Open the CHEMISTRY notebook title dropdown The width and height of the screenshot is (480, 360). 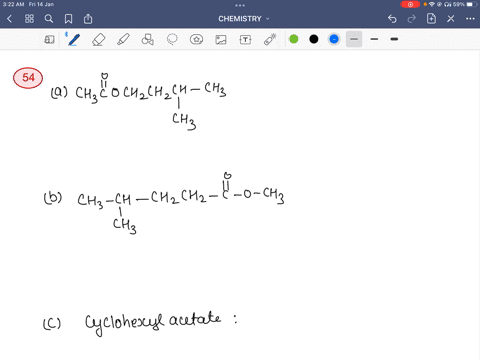click(244, 19)
